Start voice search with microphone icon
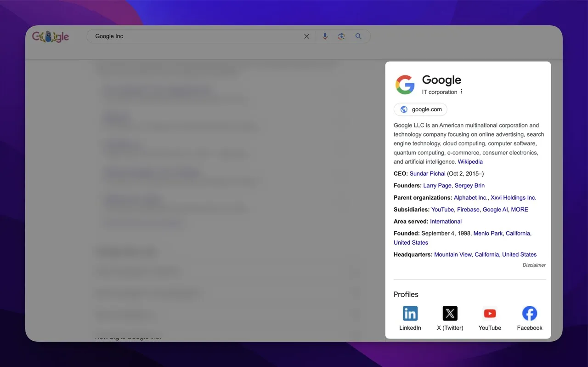The width and height of the screenshot is (588, 367). tap(325, 36)
